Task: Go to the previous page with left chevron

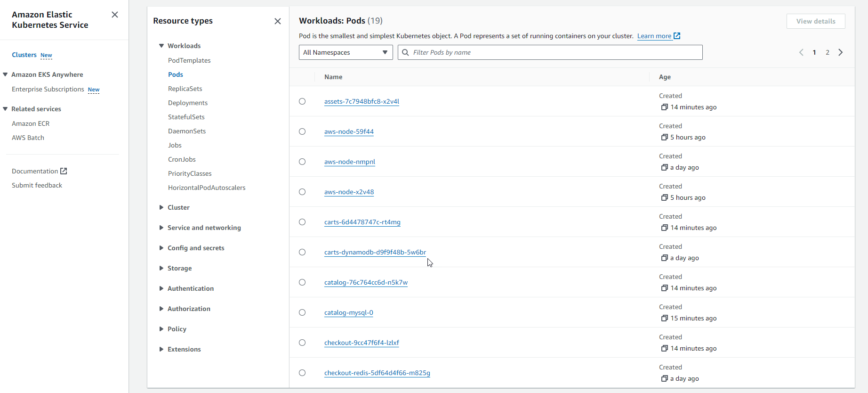Action: [x=801, y=52]
